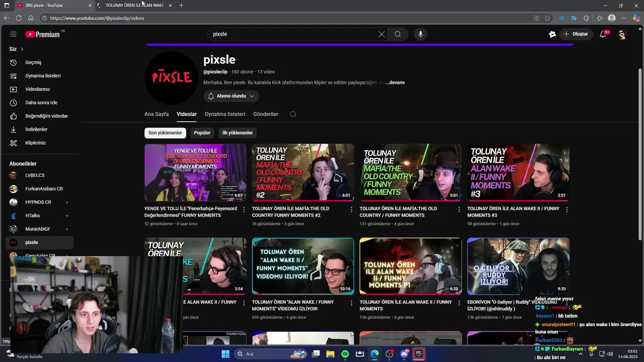Open the YouTube hamburger guide menu
The image size is (644, 362).
[x=14, y=34]
